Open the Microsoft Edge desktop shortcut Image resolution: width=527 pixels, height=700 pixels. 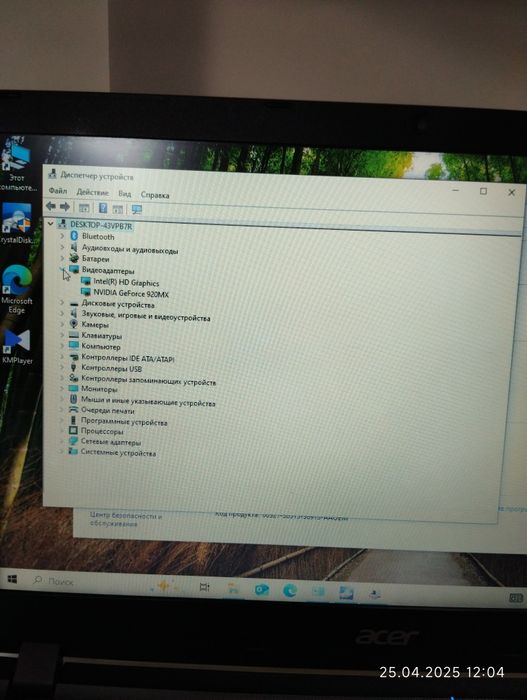coord(17,289)
